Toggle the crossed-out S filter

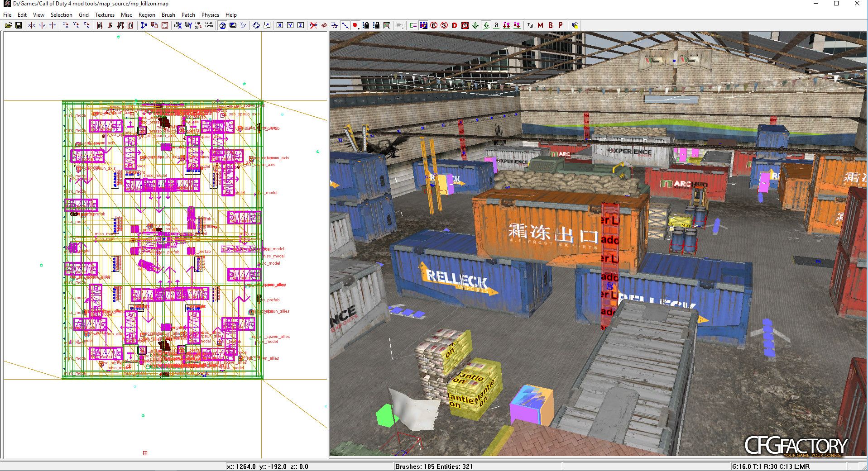[444, 25]
